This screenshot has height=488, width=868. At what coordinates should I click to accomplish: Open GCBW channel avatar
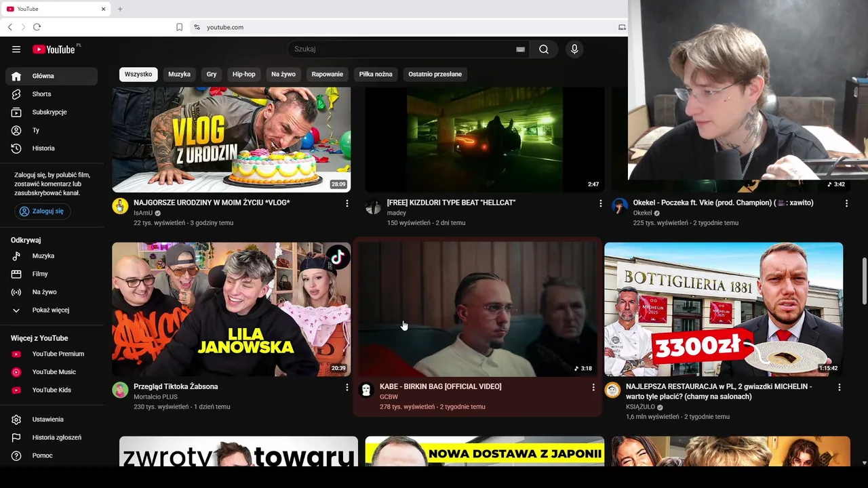point(366,390)
